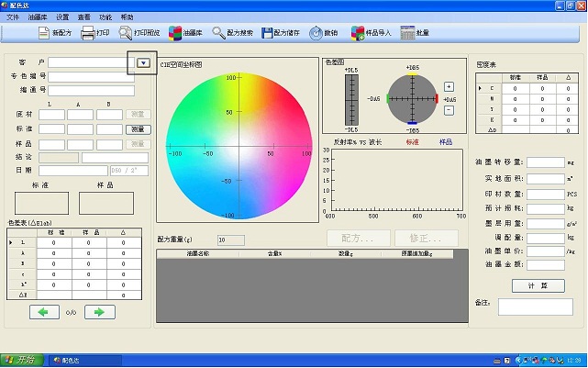Open the 文件 (File) menu

(13, 17)
